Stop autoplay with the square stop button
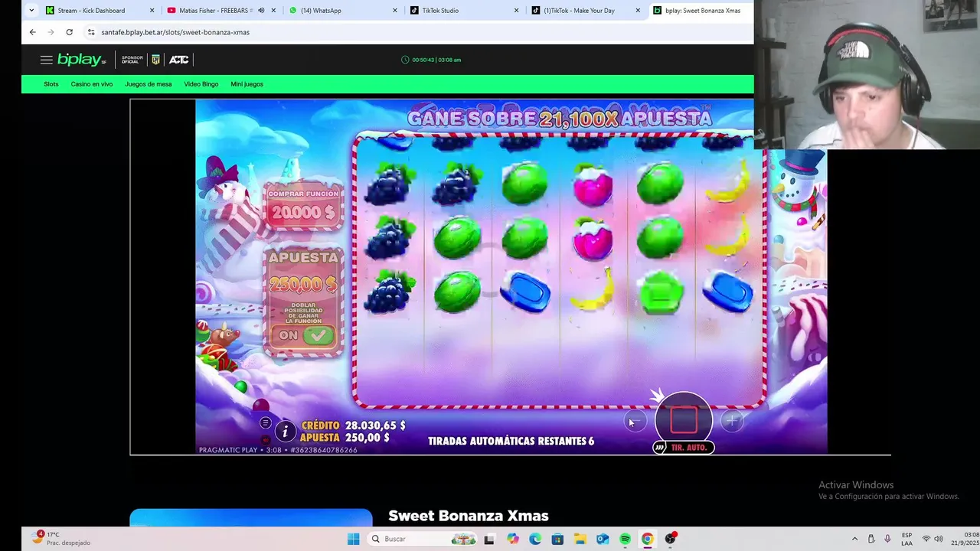980x551 pixels. 684,419
